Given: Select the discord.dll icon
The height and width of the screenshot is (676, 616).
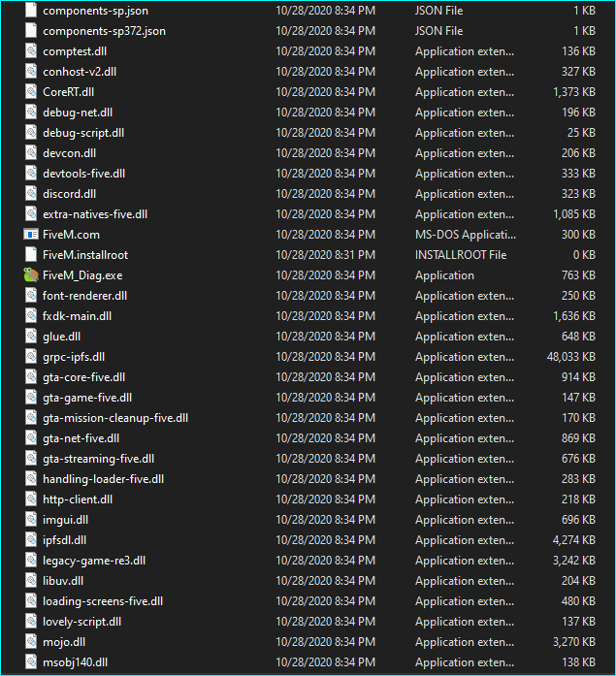Looking at the screenshot, I should pos(31,194).
